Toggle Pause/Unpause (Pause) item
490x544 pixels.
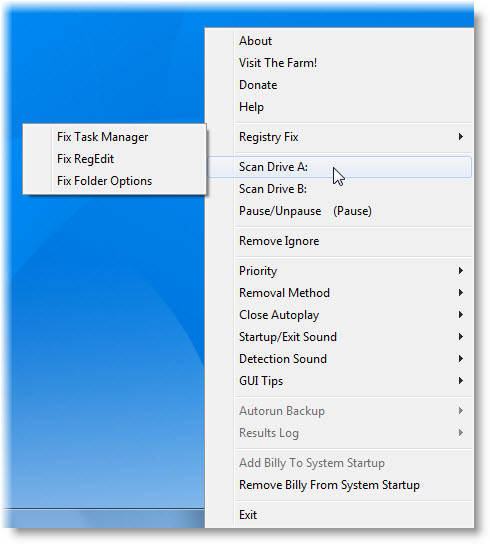339,211
